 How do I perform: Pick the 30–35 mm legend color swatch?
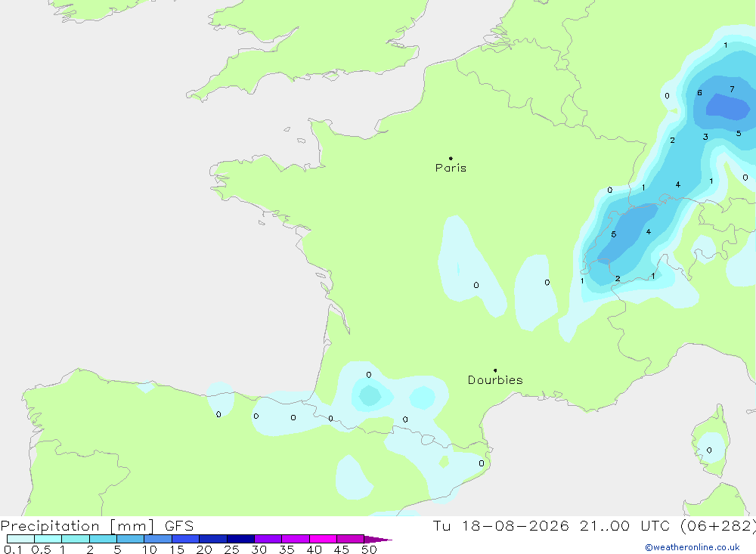click(268, 539)
